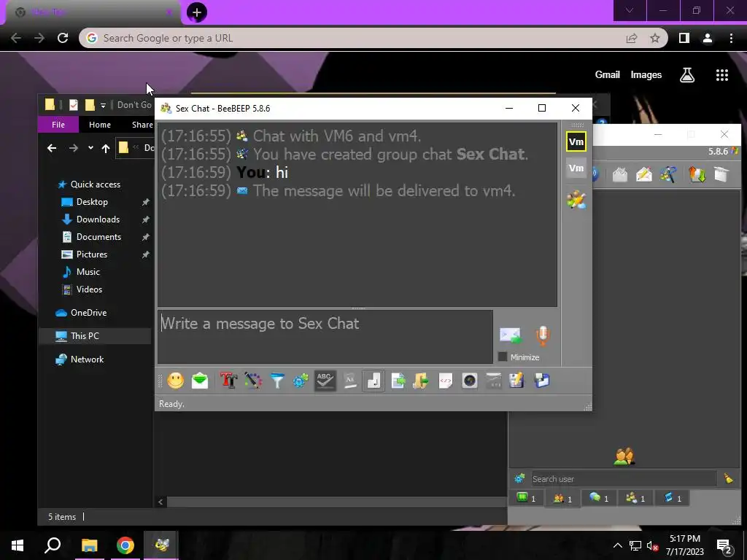
Task: Click the gear icon left of Search user
Action: point(519,478)
